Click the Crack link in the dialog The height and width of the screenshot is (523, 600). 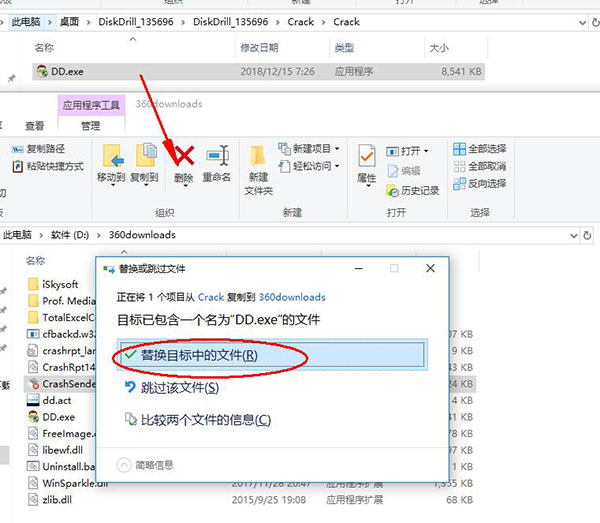pos(210,297)
